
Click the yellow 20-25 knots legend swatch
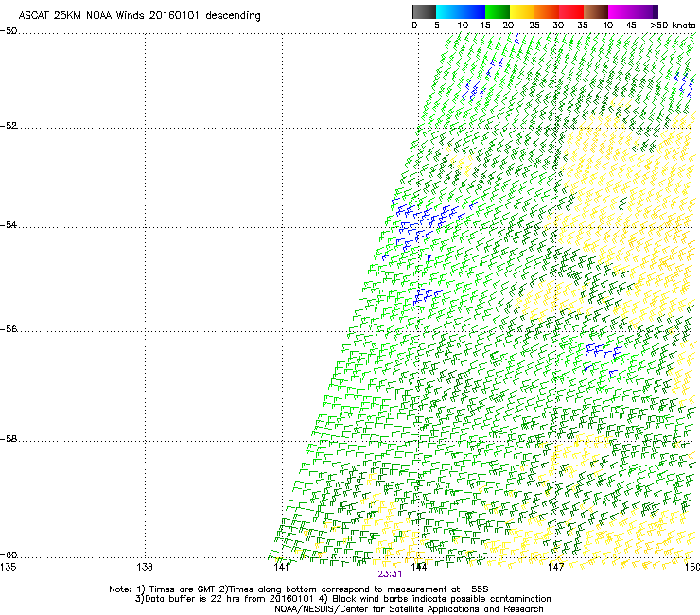click(522, 11)
